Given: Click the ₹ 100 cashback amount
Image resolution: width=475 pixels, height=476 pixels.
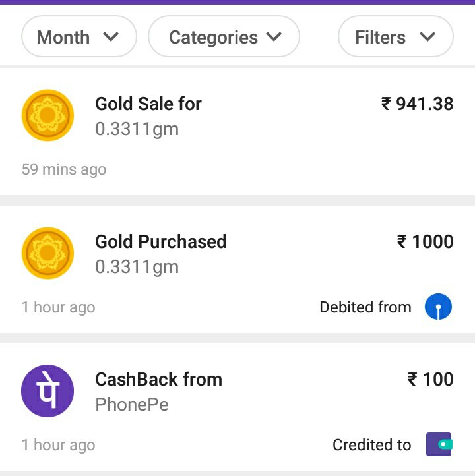Looking at the screenshot, I should (x=430, y=379).
